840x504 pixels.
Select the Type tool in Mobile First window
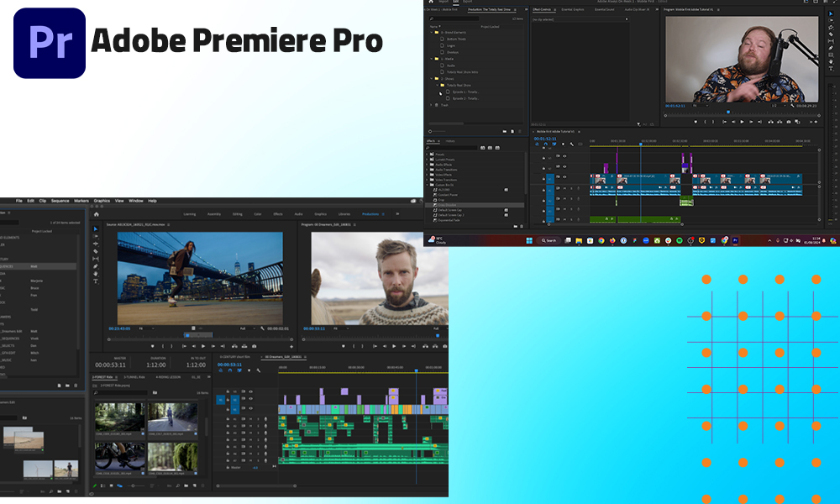(x=831, y=69)
